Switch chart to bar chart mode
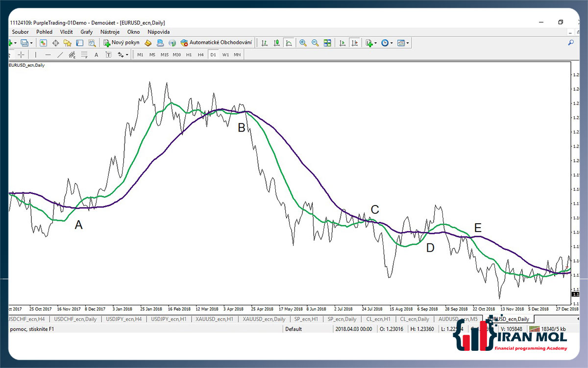 click(265, 43)
